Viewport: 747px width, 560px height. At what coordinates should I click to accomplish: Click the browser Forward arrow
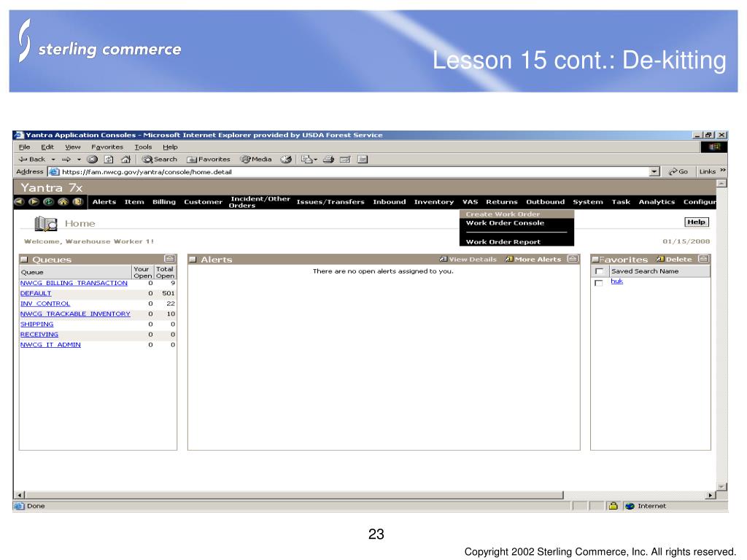[66, 160]
